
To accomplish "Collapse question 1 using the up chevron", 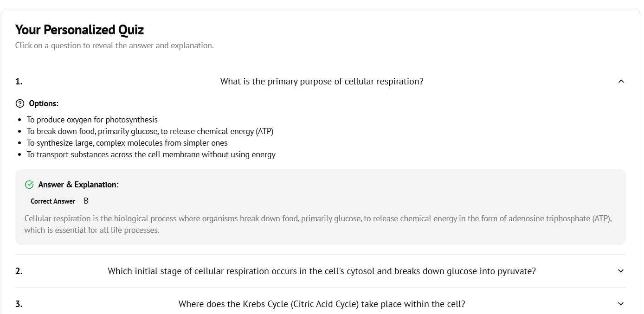I will pos(621,82).
